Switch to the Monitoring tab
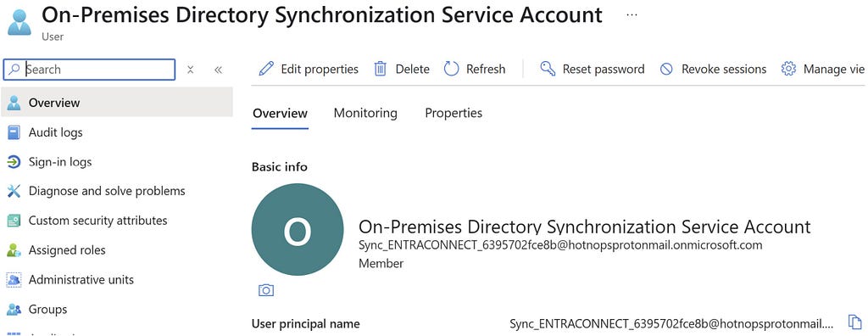This screenshot has width=868, height=336. pos(365,113)
